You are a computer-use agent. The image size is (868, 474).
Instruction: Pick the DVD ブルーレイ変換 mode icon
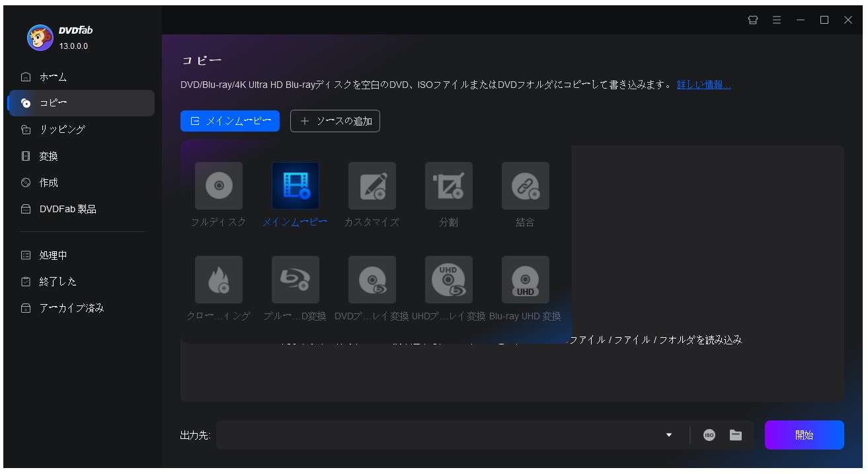[372, 280]
